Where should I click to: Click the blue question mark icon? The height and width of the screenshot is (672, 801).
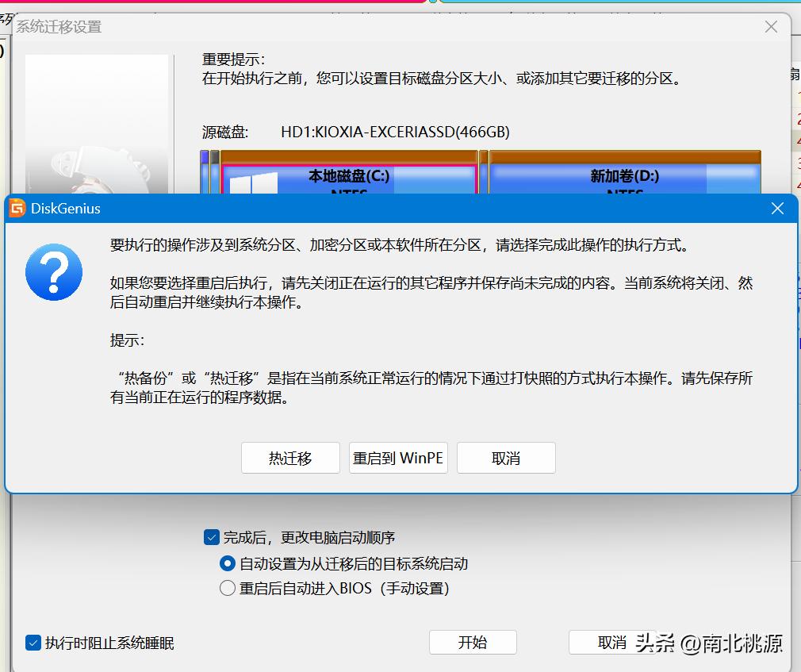click(54, 273)
